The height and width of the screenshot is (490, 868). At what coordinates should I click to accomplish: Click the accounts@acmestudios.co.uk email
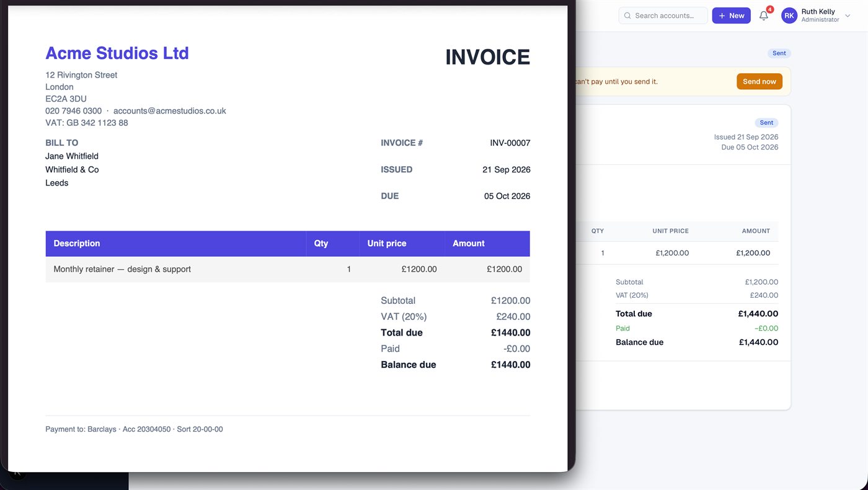click(169, 111)
